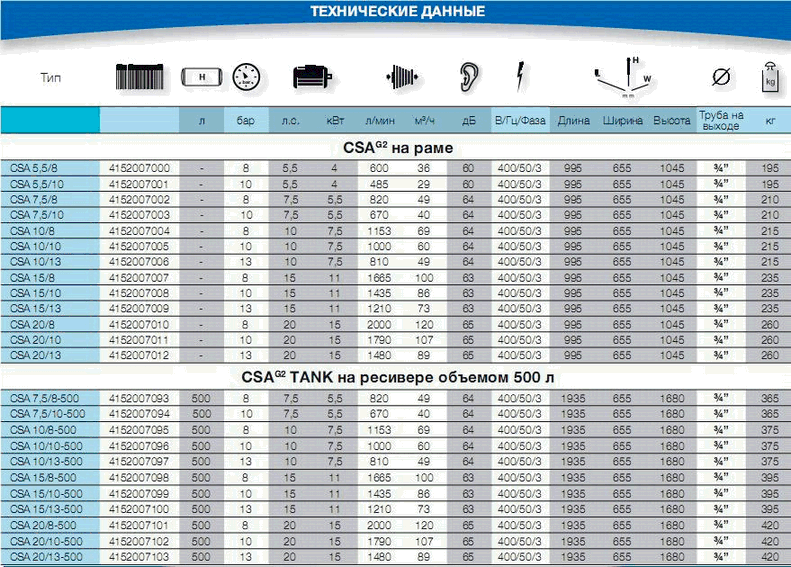Screen dimensions: 791x567
Task: Click article number 4152007097
Action: (139, 461)
